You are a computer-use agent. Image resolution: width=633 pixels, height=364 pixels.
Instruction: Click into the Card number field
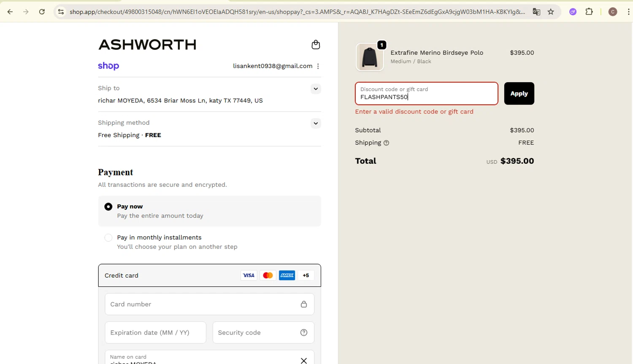[209, 305]
